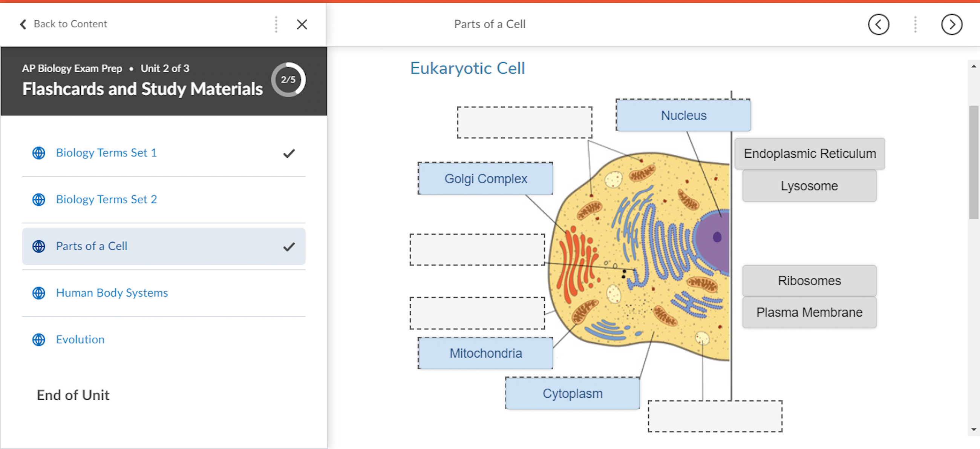Viewport: 980px width, 449px height.
Task: Click the 2/5 progress circle indicator
Action: tap(288, 80)
